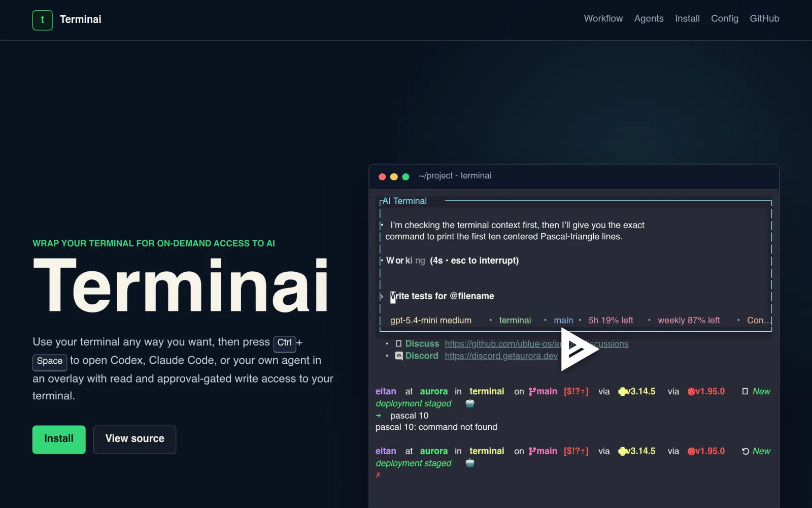This screenshot has width=812, height=508.
Task: Click the red ✗ prompt marker
Action: (378, 475)
